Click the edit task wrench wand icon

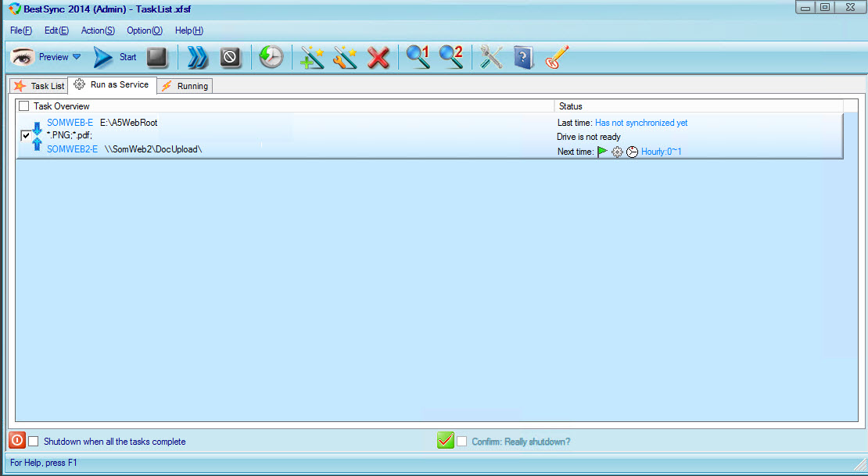tap(345, 57)
